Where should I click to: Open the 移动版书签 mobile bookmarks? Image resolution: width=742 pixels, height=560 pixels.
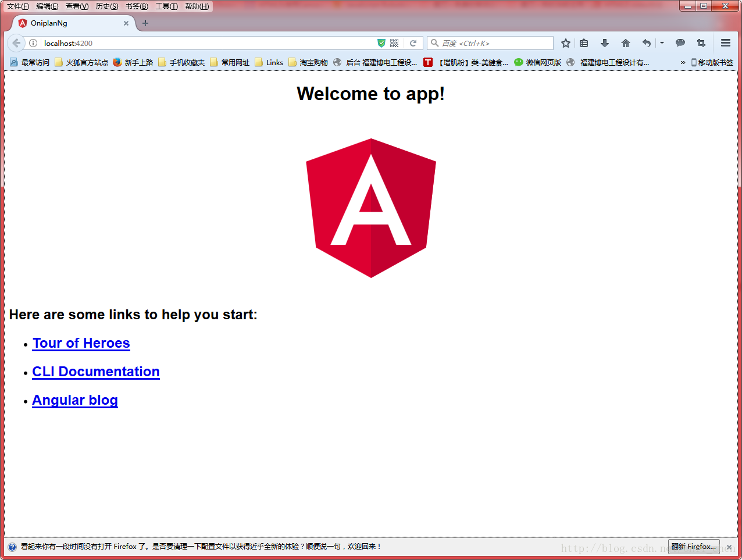[712, 62]
